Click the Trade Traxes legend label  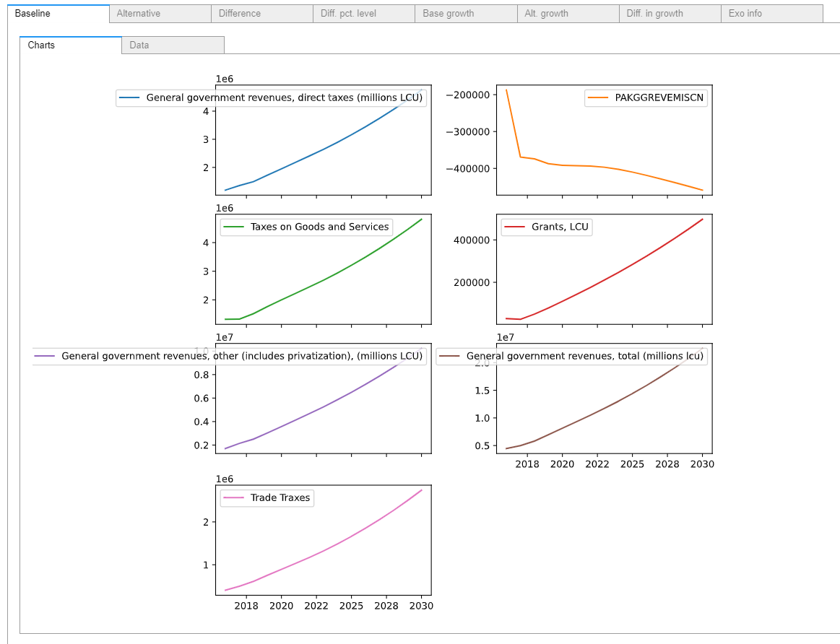coord(280,497)
